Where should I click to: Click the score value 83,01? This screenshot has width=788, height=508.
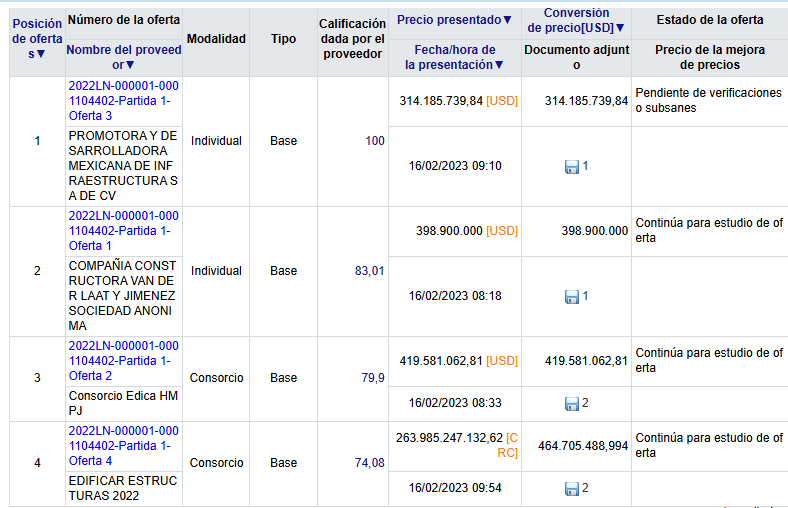(x=369, y=271)
